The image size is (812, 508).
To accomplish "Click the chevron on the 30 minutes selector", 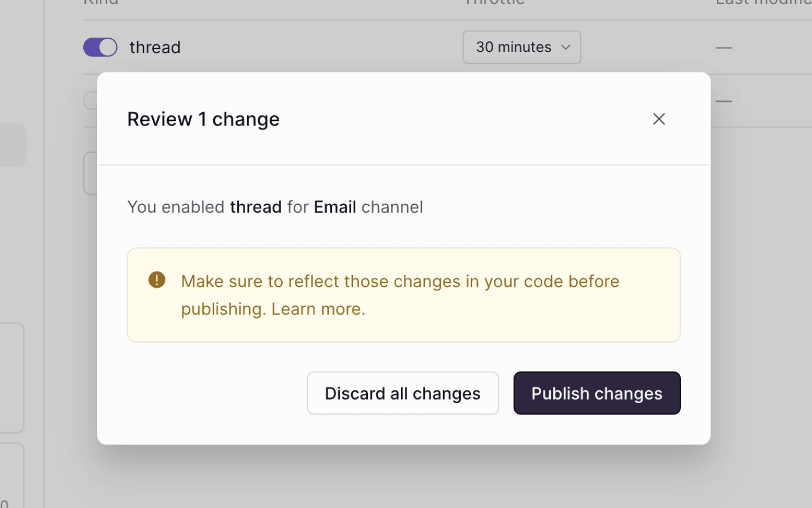I will (x=565, y=47).
